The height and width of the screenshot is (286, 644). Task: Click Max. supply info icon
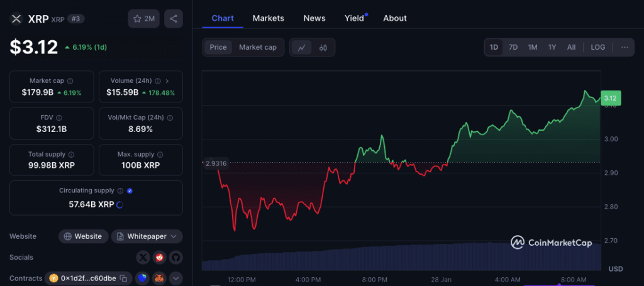click(160, 155)
